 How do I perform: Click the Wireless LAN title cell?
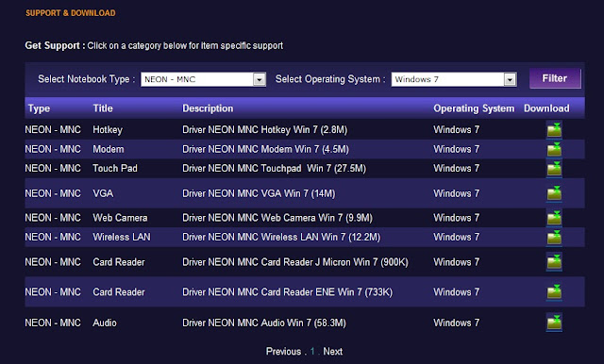[122, 237]
